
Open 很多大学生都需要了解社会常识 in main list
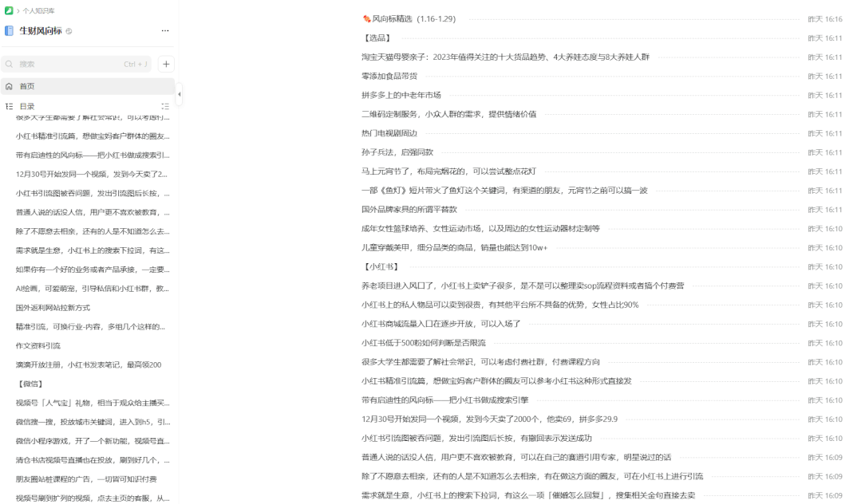(x=481, y=362)
